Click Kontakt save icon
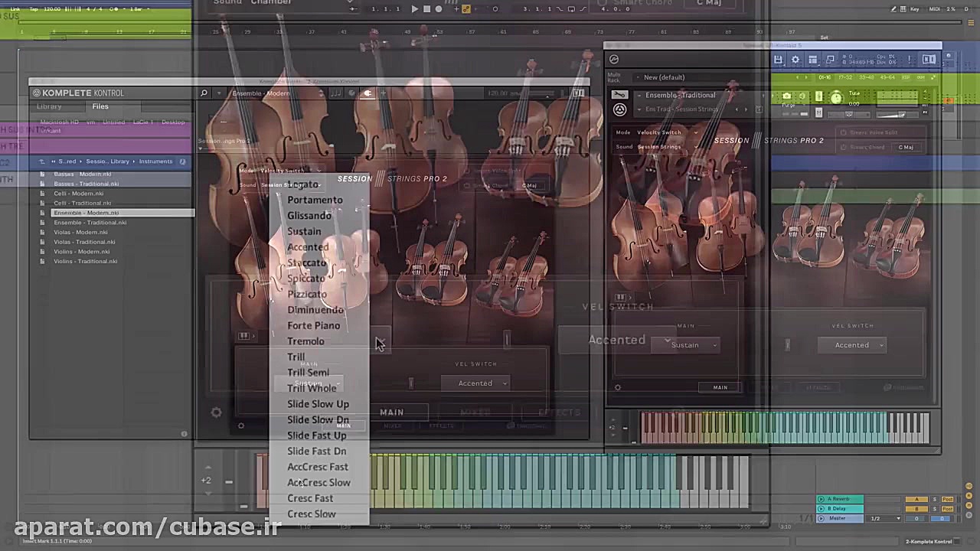The width and height of the screenshot is (980, 551). [x=778, y=59]
